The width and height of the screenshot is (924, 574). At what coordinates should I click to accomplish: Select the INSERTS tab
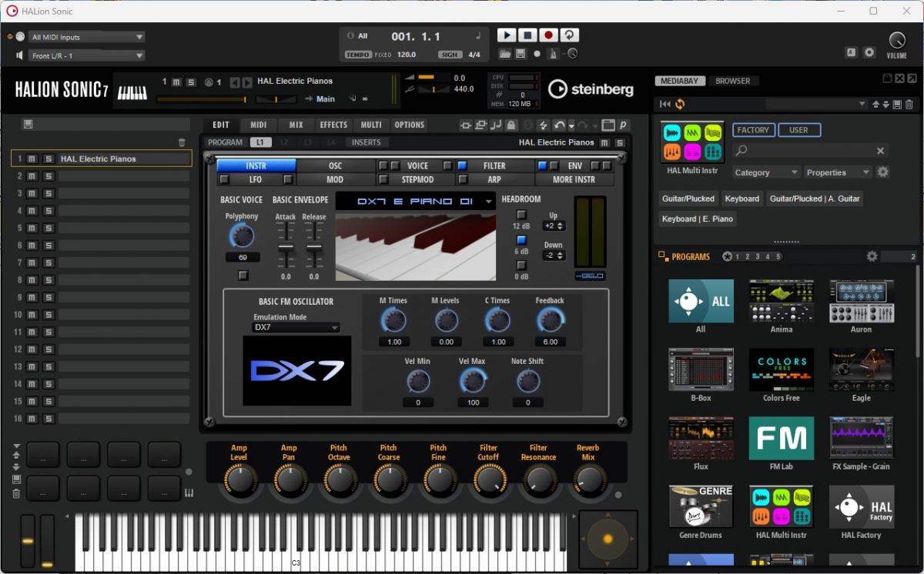pos(367,142)
